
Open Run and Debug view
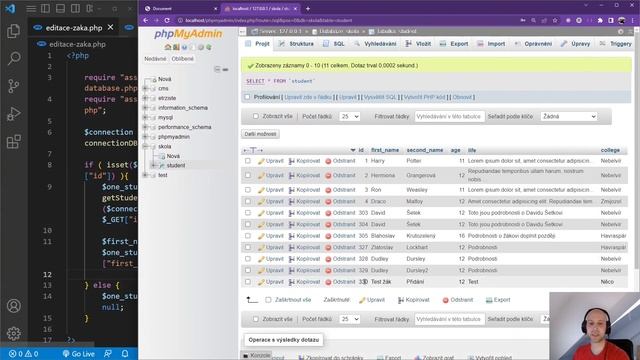[x=13, y=114]
